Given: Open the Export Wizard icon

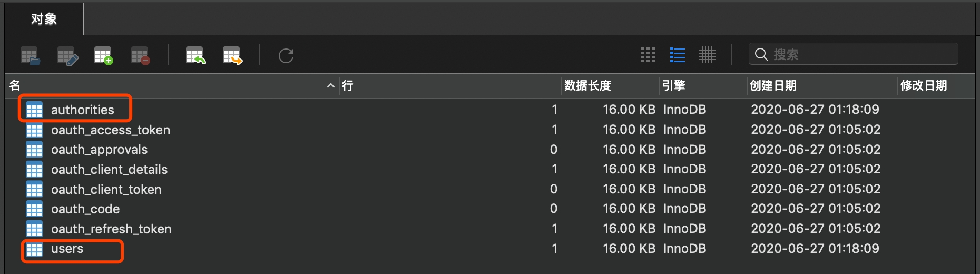Looking at the screenshot, I should (232, 55).
